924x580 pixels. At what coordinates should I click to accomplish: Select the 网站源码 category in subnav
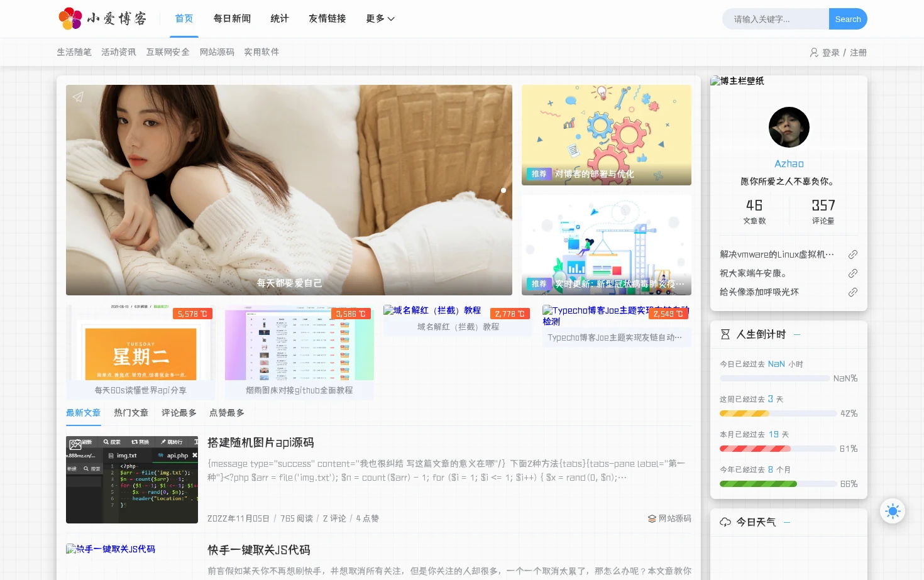pos(217,52)
